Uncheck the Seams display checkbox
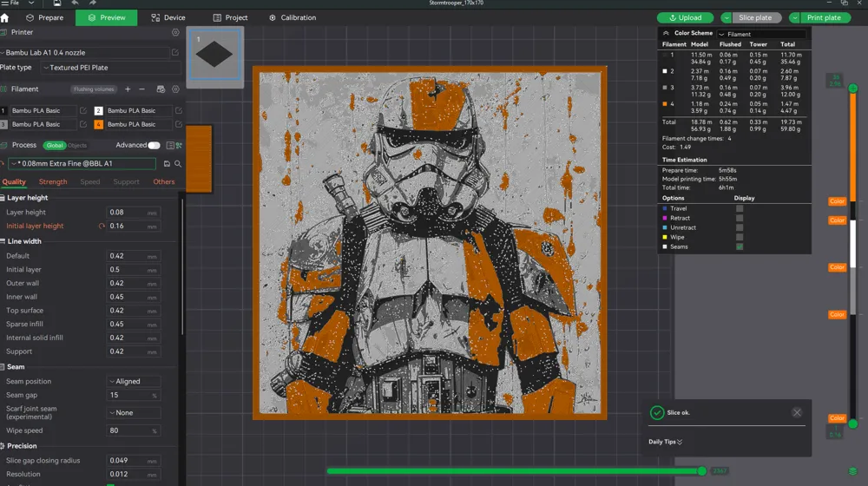 pyautogui.click(x=740, y=246)
